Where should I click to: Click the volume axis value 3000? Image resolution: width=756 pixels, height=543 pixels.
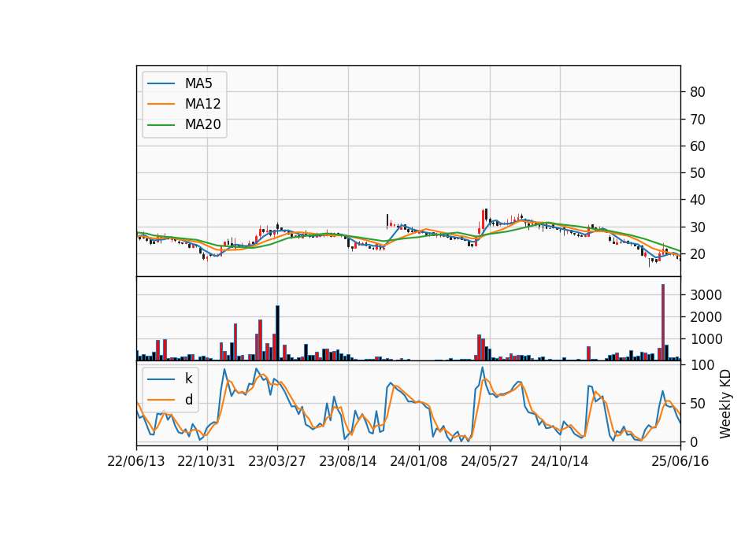click(706, 295)
